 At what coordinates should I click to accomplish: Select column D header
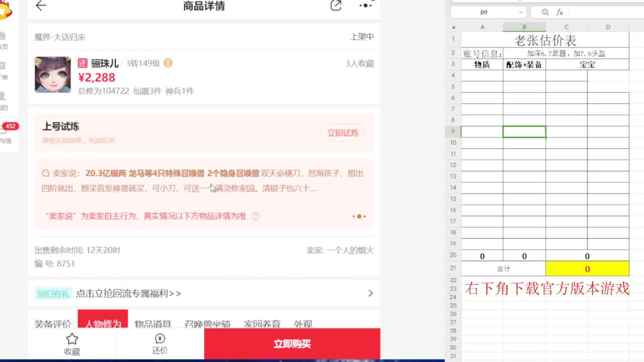(x=608, y=27)
